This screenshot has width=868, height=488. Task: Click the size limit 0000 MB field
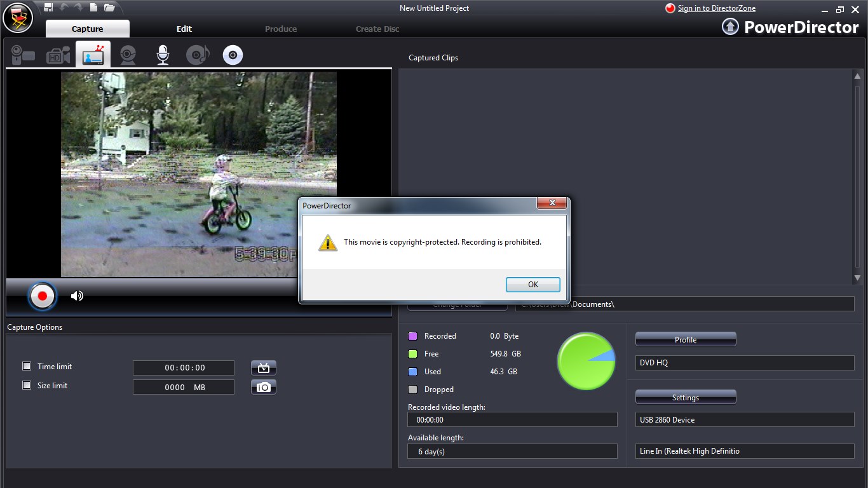184,387
